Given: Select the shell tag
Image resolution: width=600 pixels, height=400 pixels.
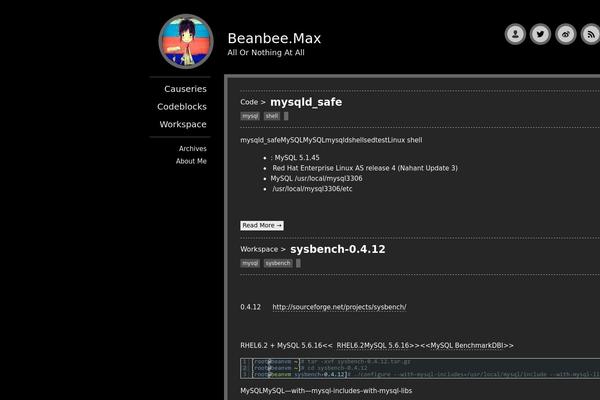Looking at the screenshot, I should [x=272, y=116].
